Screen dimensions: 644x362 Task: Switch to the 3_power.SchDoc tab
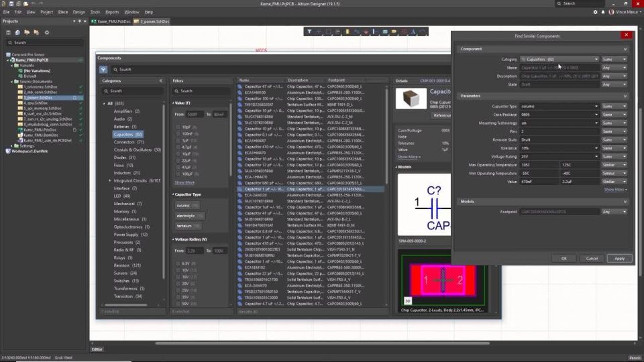click(x=152, y=21)
